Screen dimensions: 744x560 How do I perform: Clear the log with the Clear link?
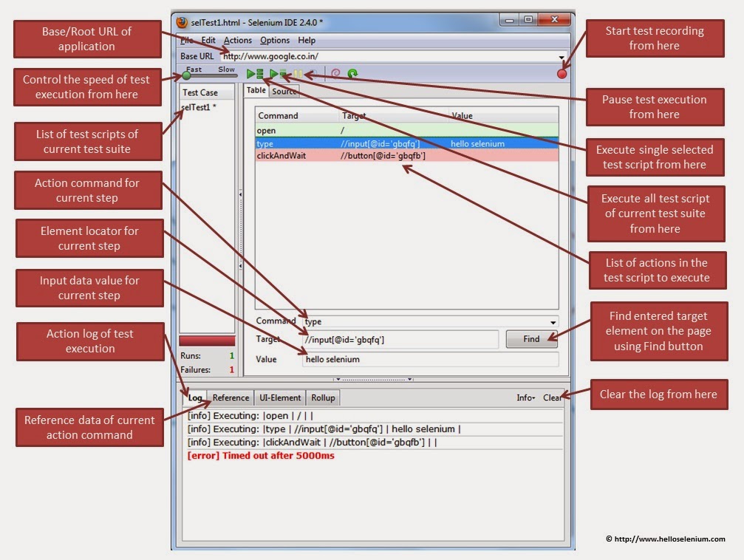pos(553,397)
